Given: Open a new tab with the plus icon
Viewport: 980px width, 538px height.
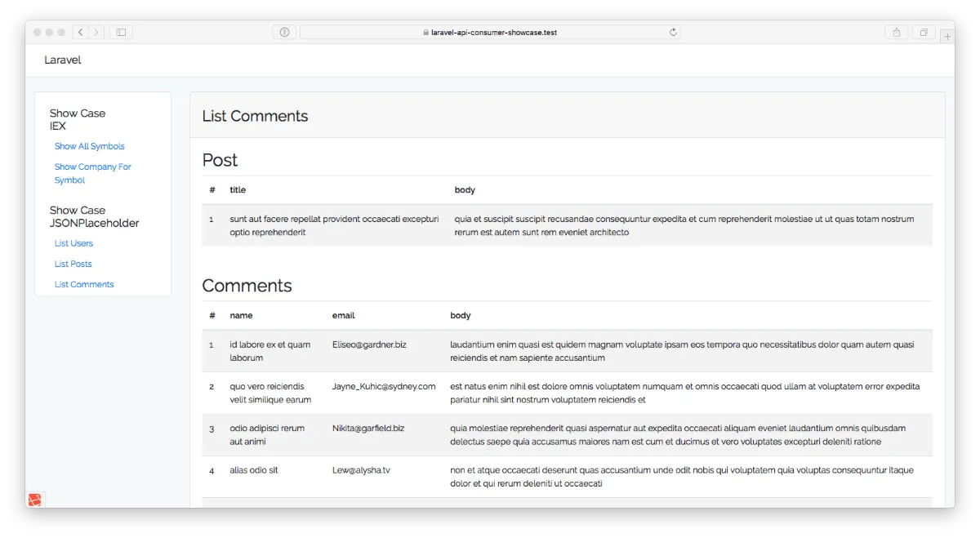Looking at the screenshot, I should (947, 35).
